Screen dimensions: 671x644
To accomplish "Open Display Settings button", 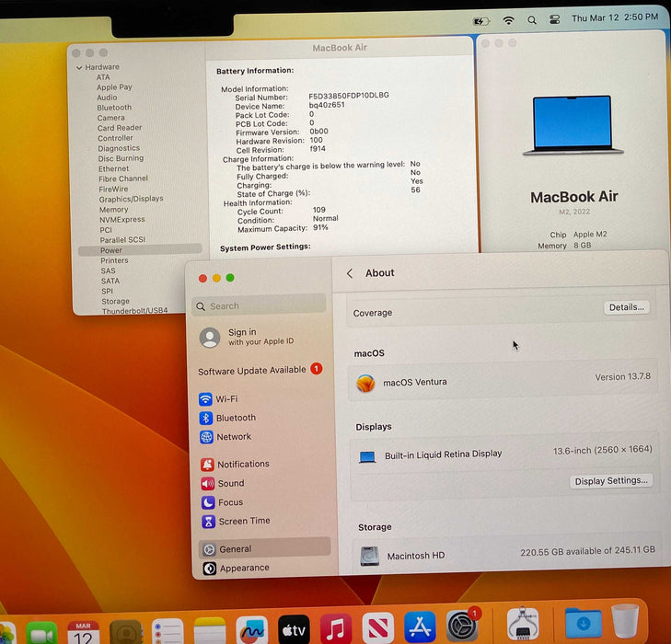I will 611,480.
